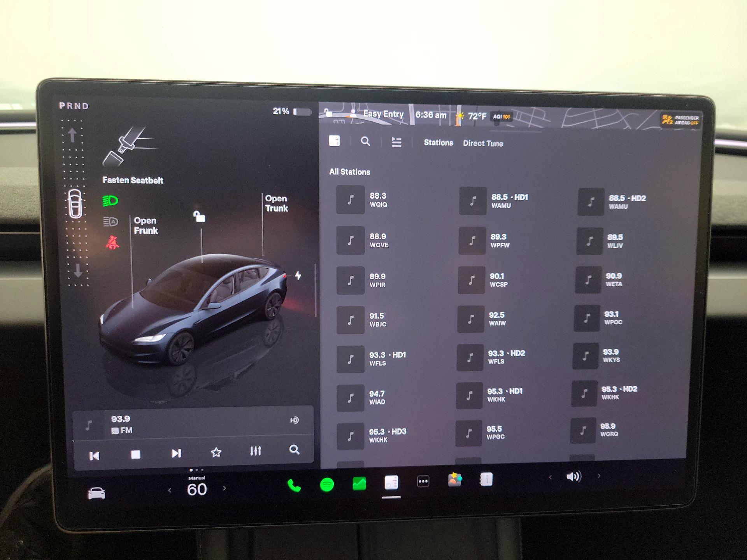The height and width of the screenshot is (560, 747).
Task: Open the radio app in dock
Action: coord(391,482)
